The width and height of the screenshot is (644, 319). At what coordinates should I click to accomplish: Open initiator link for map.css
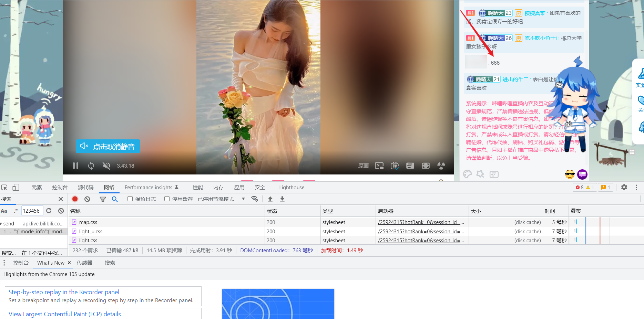pyautogui.click(x=421, y=222)
